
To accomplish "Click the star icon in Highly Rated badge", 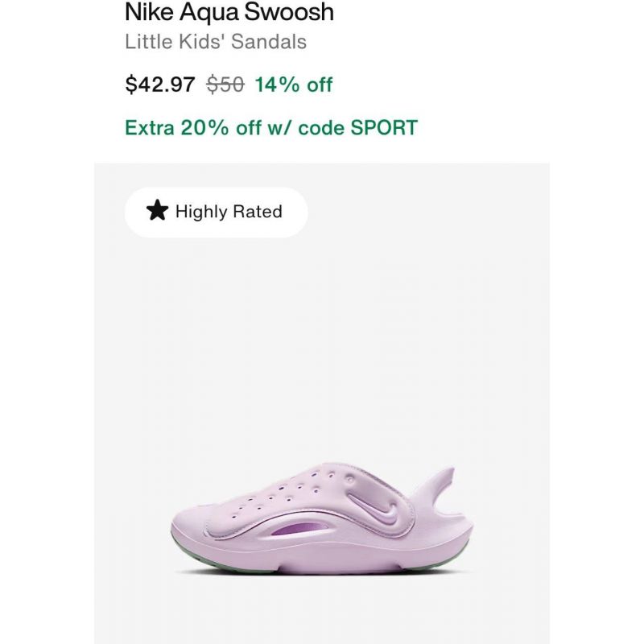I will [x=157, y=210].
